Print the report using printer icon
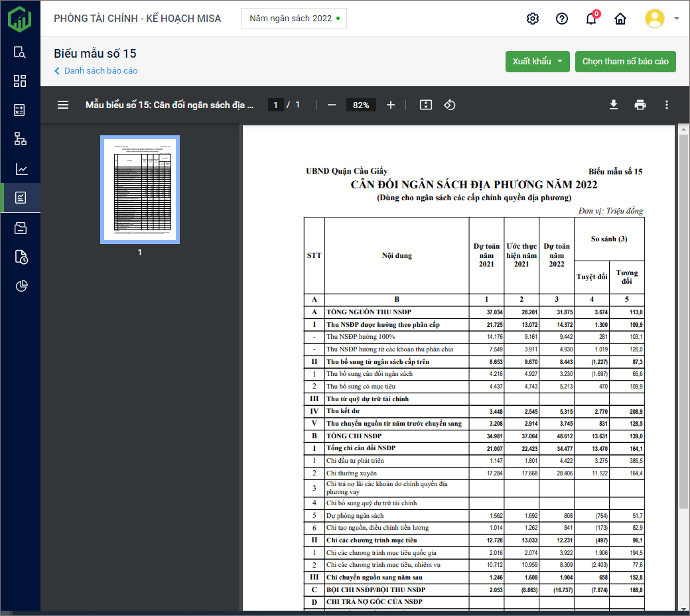Image resolution: width=690 pixels, height=616 pixels. [640, 105]
